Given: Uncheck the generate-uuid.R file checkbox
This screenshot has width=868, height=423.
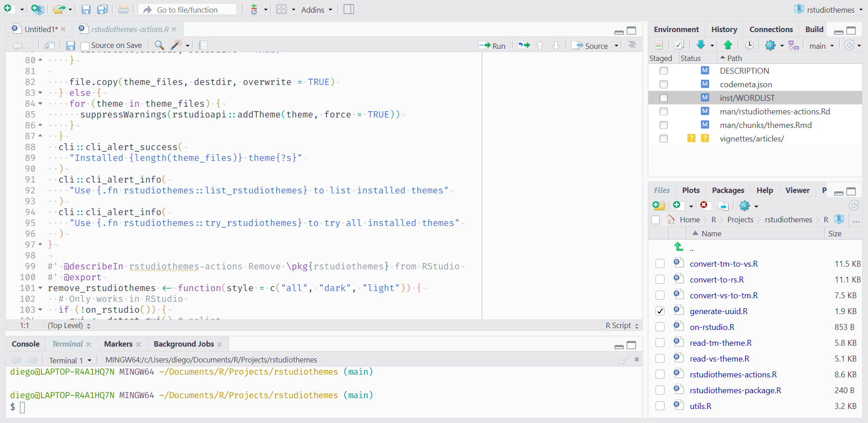Looking at the screenshot, I should [660, 311].
